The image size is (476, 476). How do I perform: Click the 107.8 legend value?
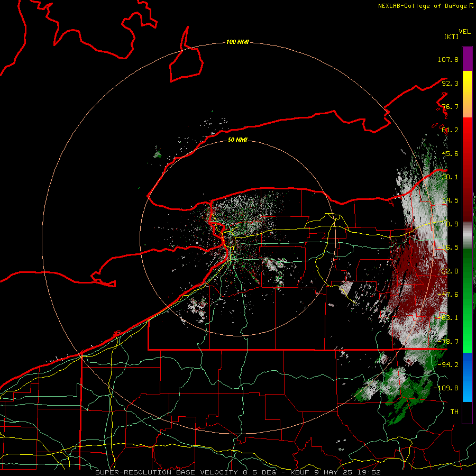coord(448,59)
